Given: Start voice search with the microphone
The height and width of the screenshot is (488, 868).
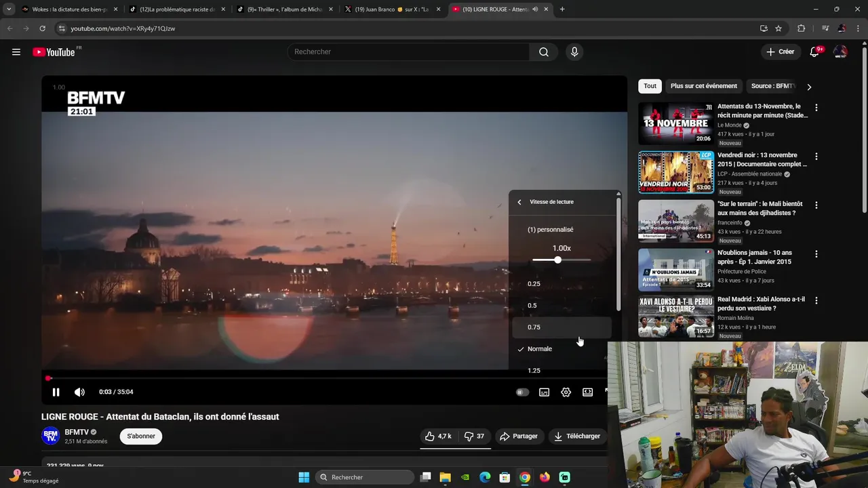Looking at the screenshot, I should (574, 52).
